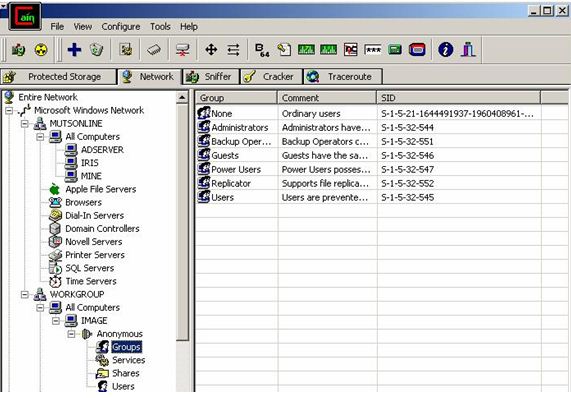Select Novell Servers in tree

click(x=94, y=242)
